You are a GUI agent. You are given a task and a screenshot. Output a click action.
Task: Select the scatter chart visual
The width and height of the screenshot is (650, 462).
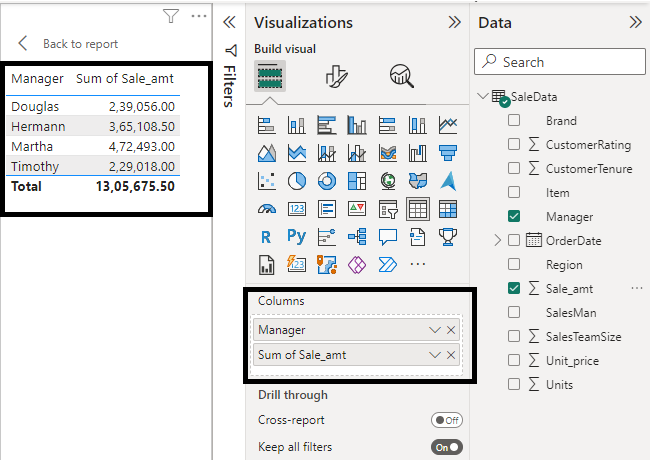coord(267,181)
